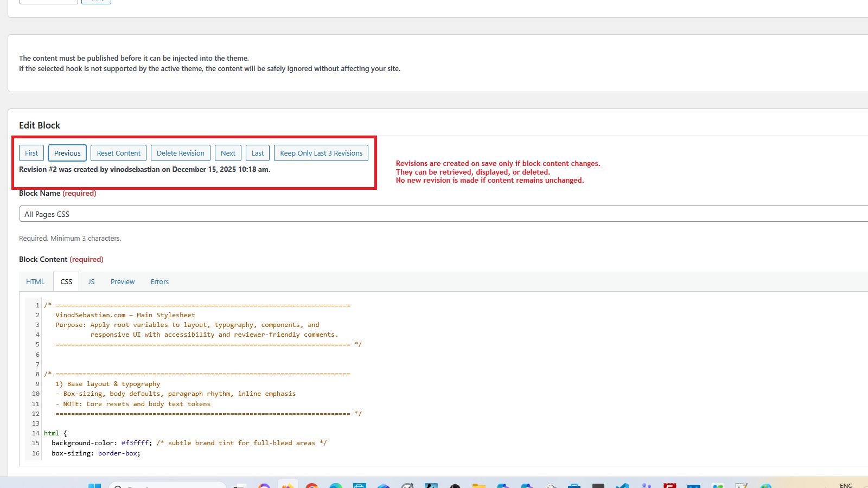Open the Windows Start menu

pos(94,485)
